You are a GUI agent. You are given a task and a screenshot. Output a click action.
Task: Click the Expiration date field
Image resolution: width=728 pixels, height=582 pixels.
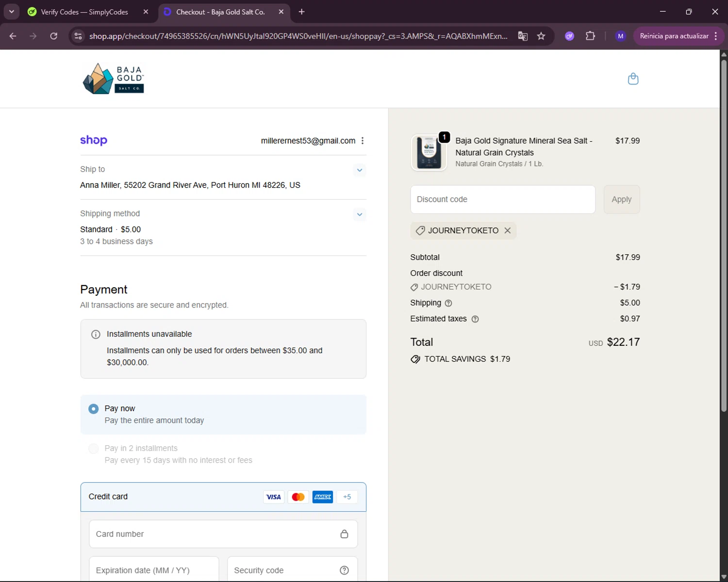pyautogui.click(x=154, y=569)
